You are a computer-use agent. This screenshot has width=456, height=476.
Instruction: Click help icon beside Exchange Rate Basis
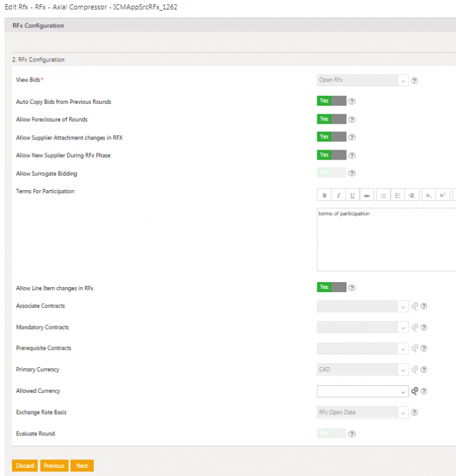click(415, 413)
